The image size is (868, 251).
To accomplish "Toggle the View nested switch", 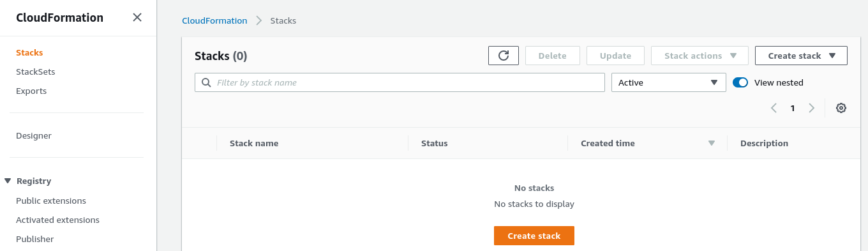I will click(x=740, y=82).
